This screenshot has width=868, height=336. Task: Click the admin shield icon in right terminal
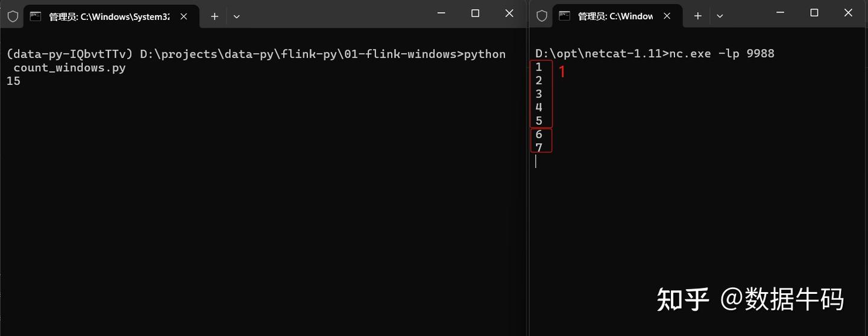pyautogui.click(x=542, y=16)
